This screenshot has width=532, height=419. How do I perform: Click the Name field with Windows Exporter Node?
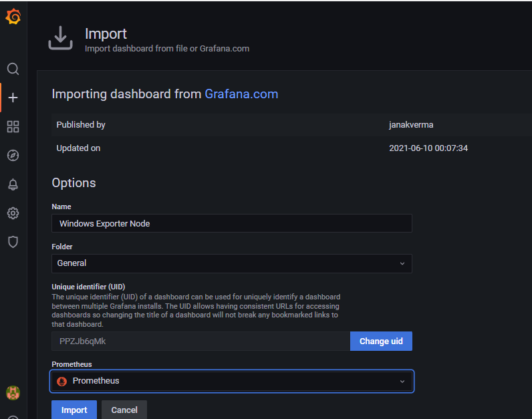point(232,223)
